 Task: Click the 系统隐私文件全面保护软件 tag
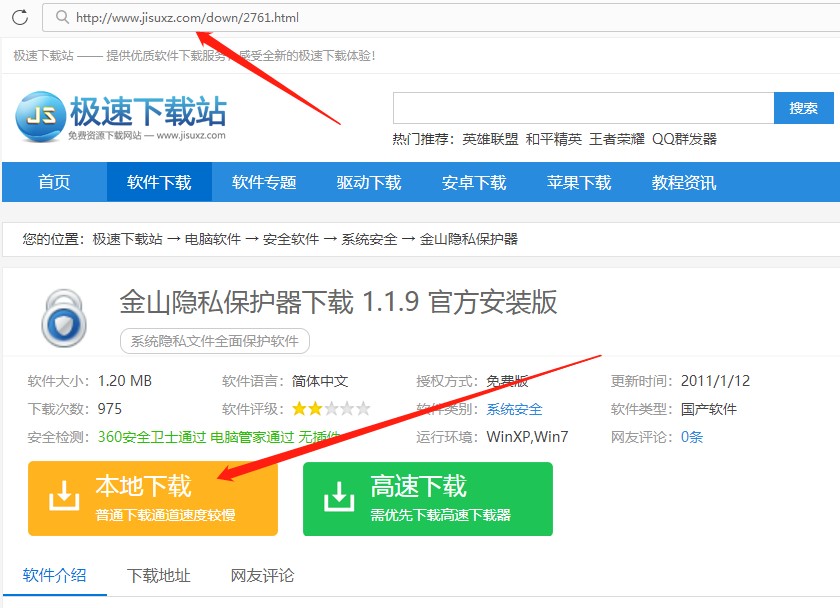tap(215, 341)
